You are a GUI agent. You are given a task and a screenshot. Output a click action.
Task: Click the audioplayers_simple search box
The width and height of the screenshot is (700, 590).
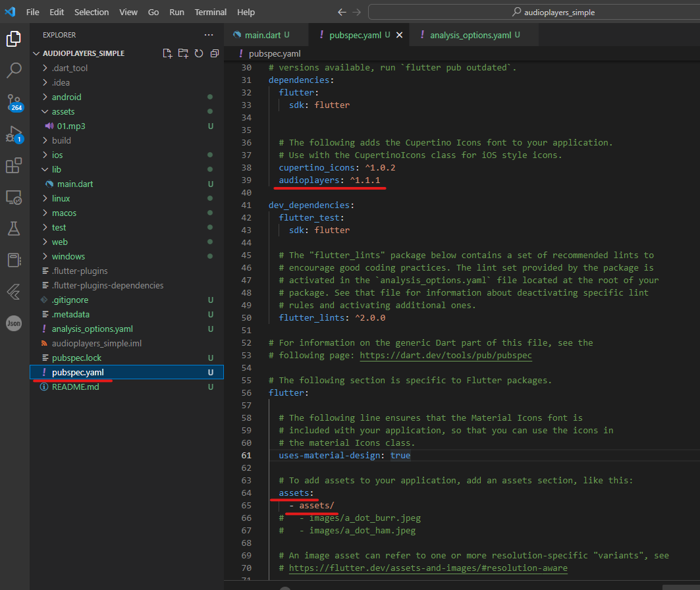tap(534, 12)
